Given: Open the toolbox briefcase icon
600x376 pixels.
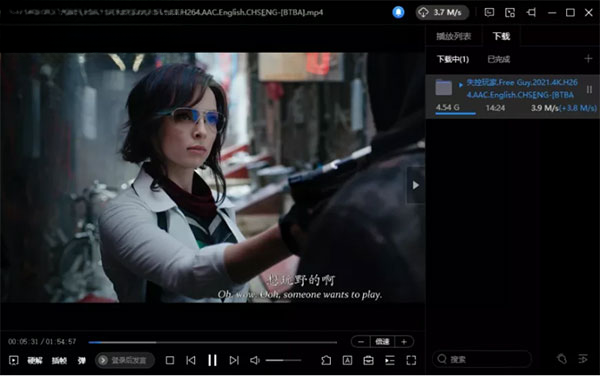Looking at the screenshot, I should [368, 360].
